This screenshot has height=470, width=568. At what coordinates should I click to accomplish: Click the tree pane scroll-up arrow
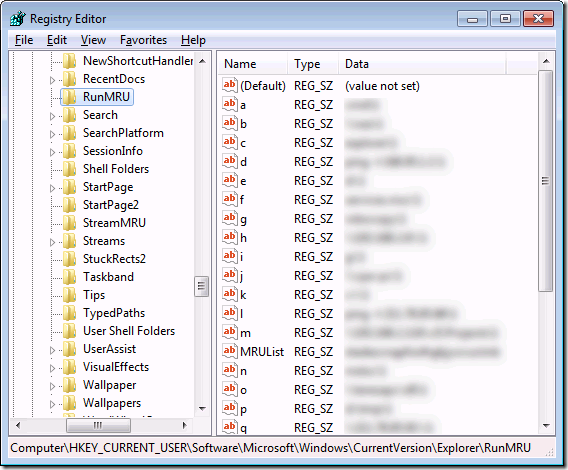click(x=202, y=61)
